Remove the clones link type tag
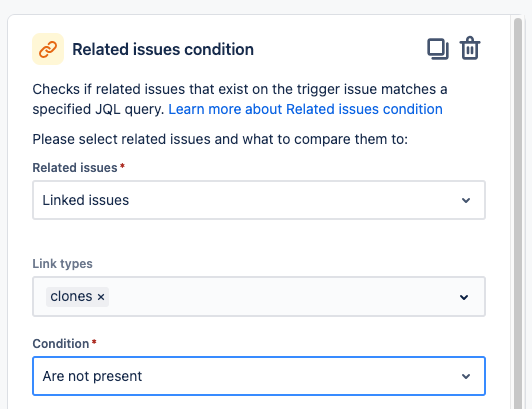Viewport: 532px width, 409px height. (x=101, y=297)
